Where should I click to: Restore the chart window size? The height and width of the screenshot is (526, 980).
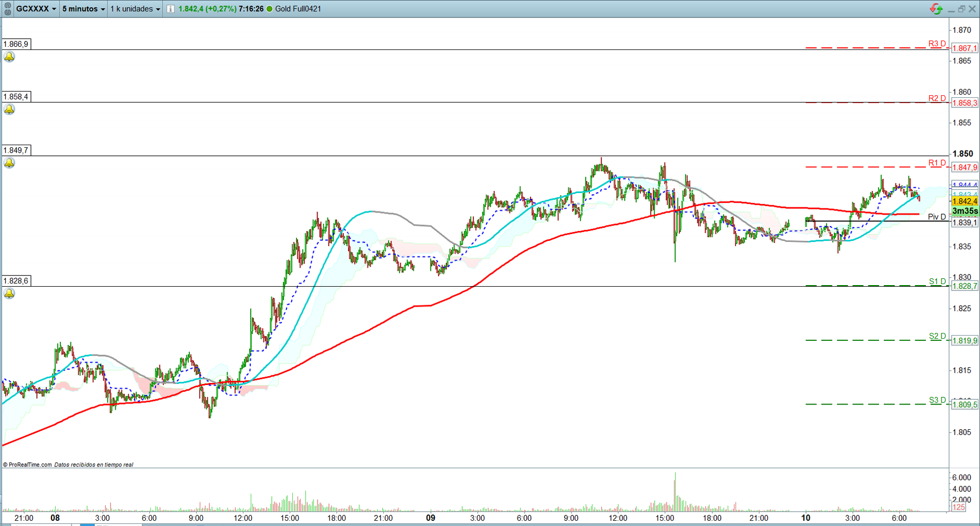[962, 9]
